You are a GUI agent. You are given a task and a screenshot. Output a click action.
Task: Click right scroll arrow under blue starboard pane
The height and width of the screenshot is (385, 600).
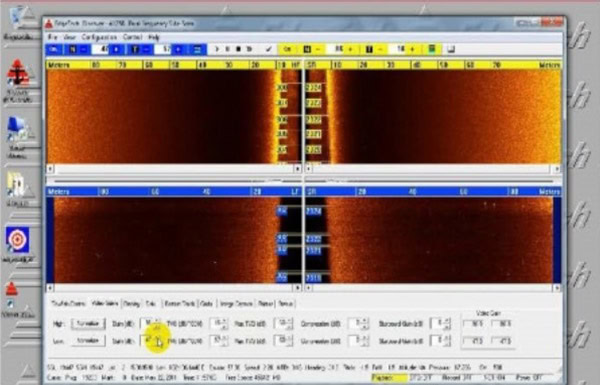[557, 287]
